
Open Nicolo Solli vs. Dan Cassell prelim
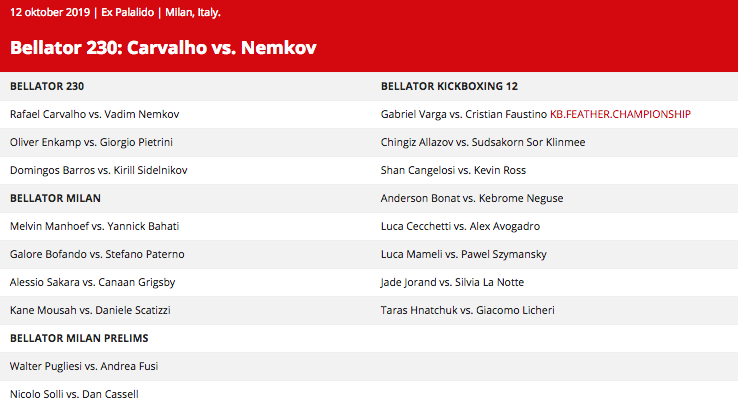pos(74,394)
